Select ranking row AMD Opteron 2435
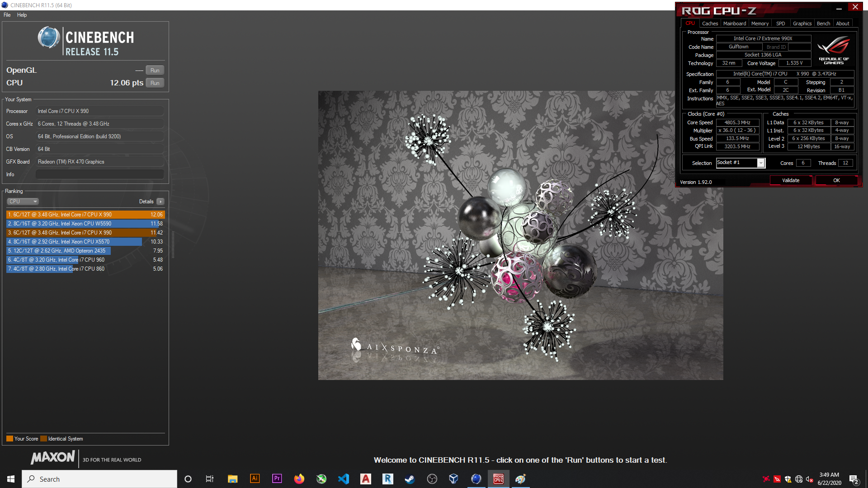The height and width of the screenshot is (488, 868). (85, 251)
